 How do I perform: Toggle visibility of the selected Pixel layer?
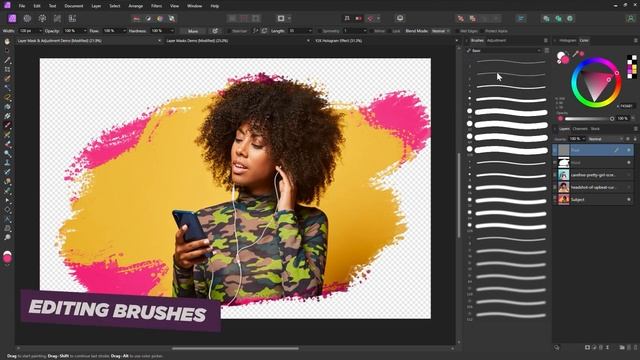point(629,150)
